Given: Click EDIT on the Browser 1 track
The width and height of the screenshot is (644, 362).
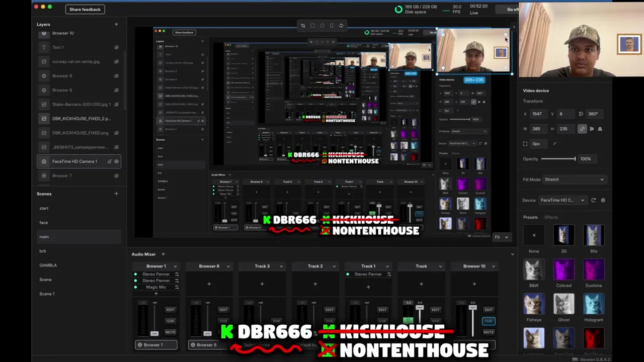Looking at the screenshot, I should [x=170, y=310].
